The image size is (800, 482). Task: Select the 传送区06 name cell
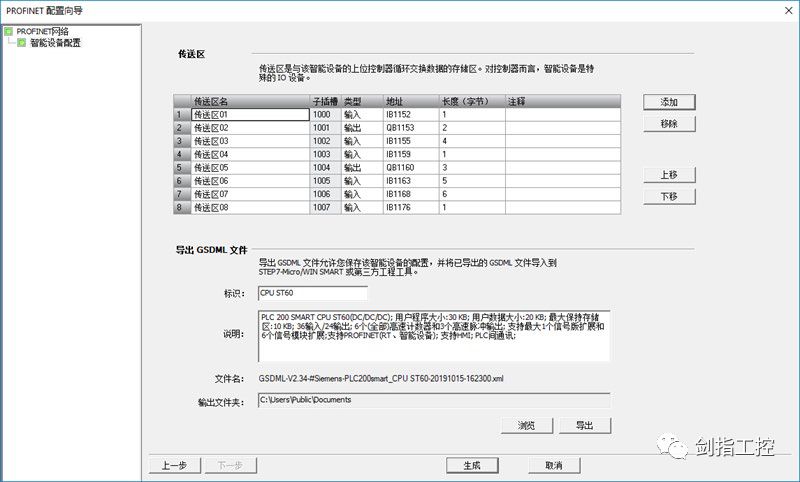click(251, 181)
